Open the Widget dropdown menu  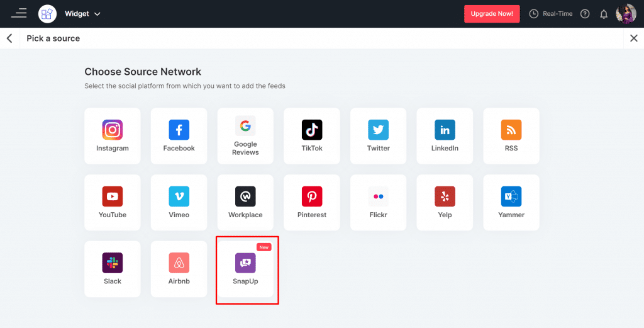tap(82, 14)
